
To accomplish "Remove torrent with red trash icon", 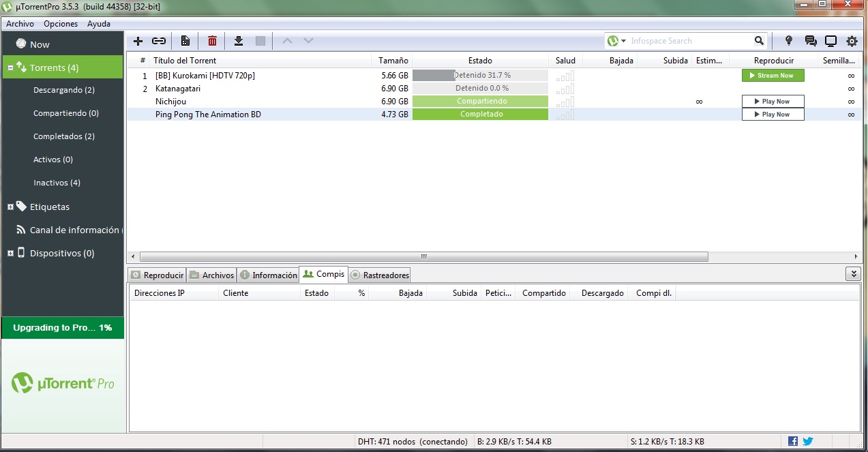I will pyautogui.click(x=212, y=41).
